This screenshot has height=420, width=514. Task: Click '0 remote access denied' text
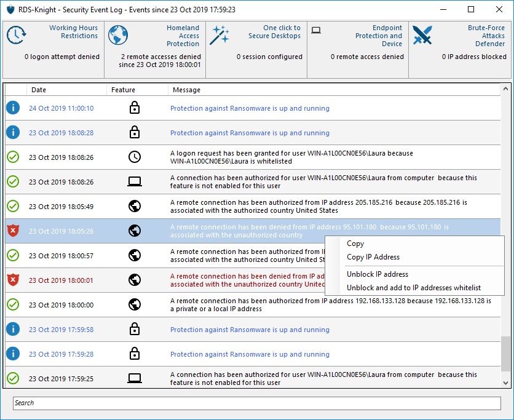point(367,57)
